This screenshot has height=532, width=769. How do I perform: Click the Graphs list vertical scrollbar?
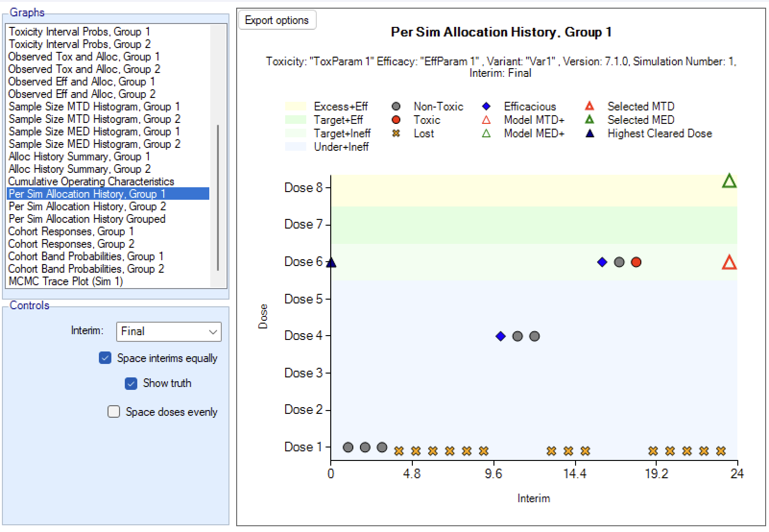[x=218, y=197]
